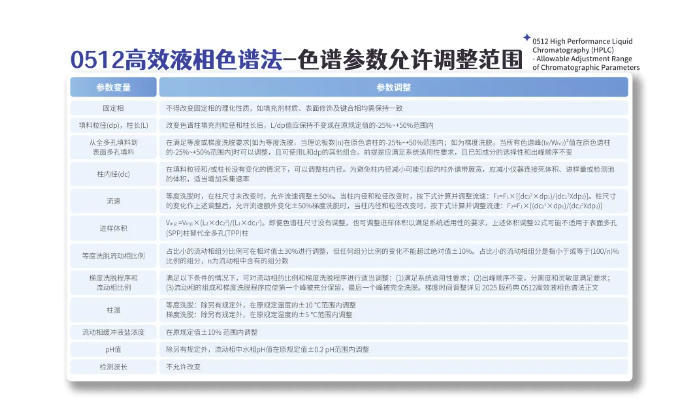Viewport: 680px width, 411px height.
Task: Click the '等度洗脱流动相比例' row label
Action: click(113, 256)
